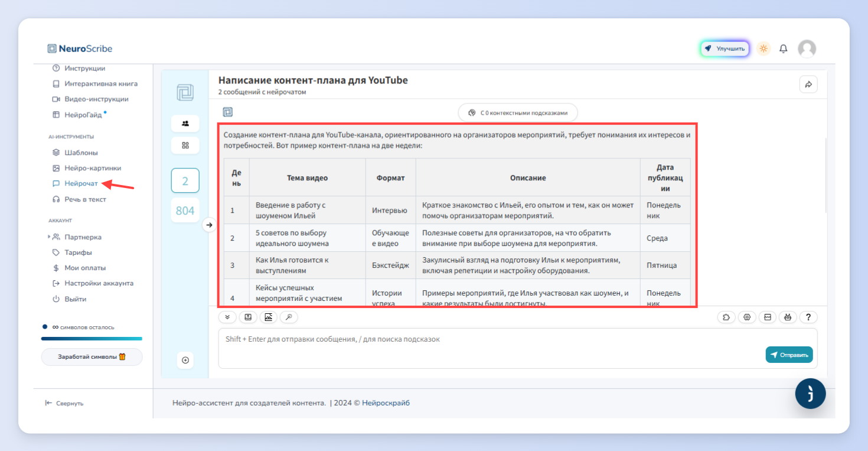Screen dimensions: 868x451
Task: Open Мои оплаты in the sidebar
Action: 79,268
